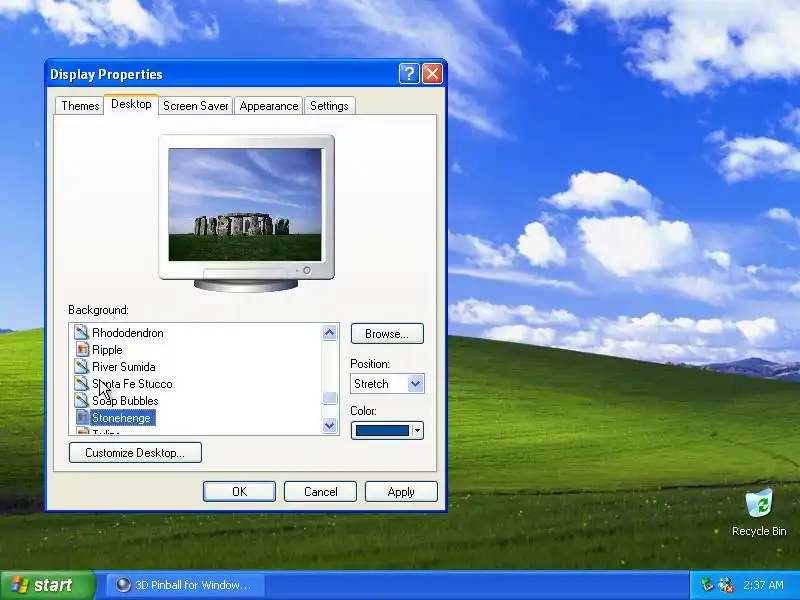Close the Display Properties dialog
Image resolution: width=800 pixels, height=600 pixels.
[433, 74]
